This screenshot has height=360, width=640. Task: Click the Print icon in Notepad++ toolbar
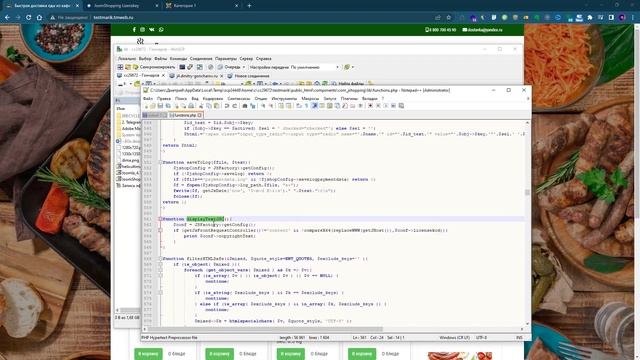pos(191,106)
